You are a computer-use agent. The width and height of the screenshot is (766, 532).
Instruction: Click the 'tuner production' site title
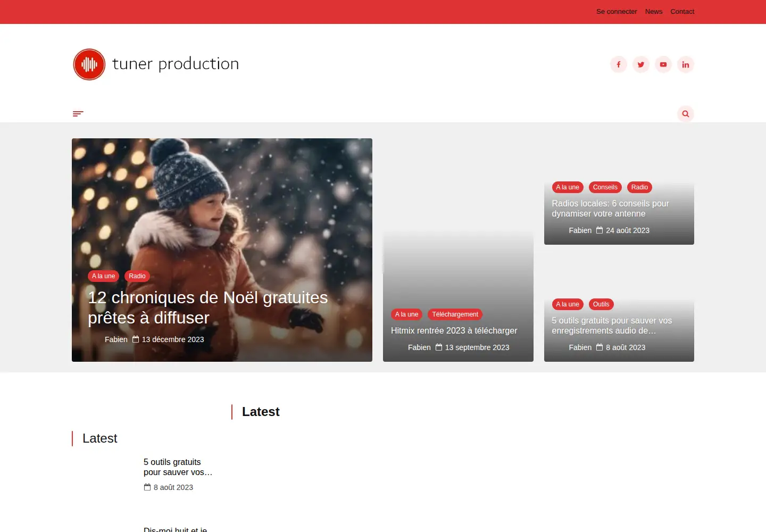point(176,64)
